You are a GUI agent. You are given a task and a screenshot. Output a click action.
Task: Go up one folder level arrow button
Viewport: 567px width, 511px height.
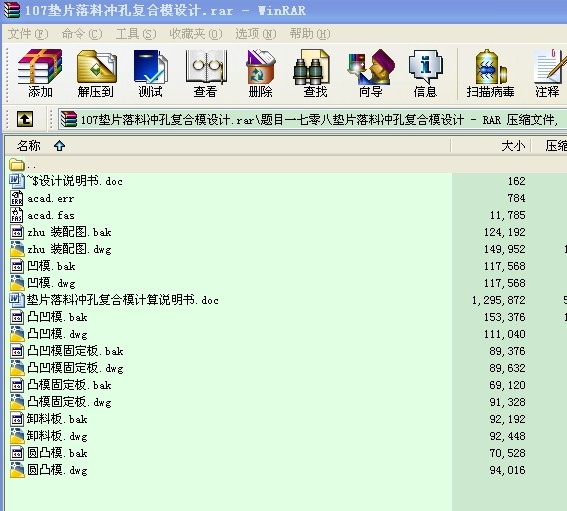point(25,119)
